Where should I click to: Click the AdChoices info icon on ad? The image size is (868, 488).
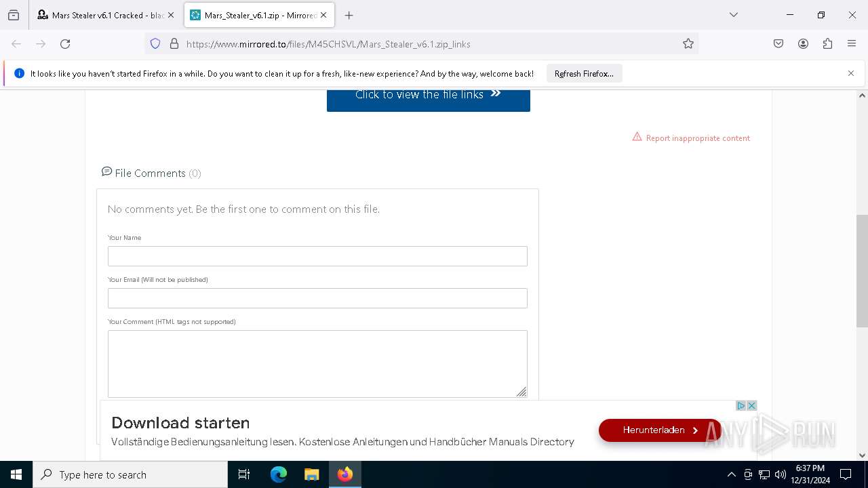point(741,406)
